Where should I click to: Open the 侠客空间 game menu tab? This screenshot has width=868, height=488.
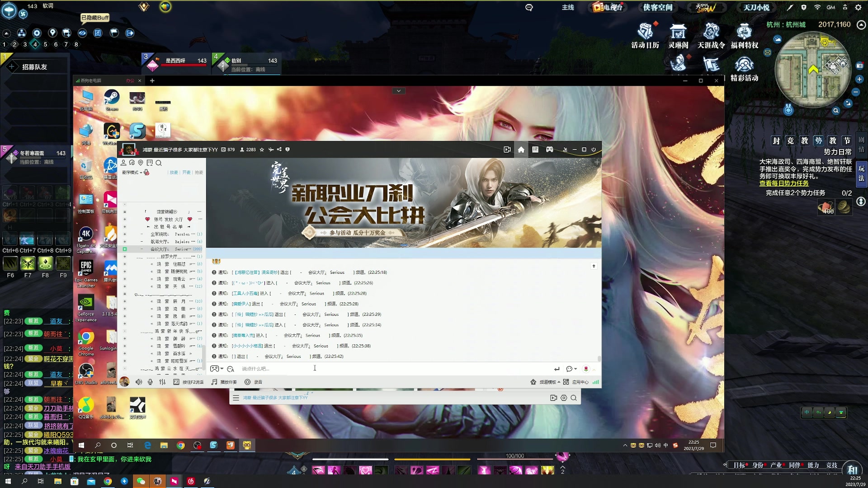(x=658, y=7)
